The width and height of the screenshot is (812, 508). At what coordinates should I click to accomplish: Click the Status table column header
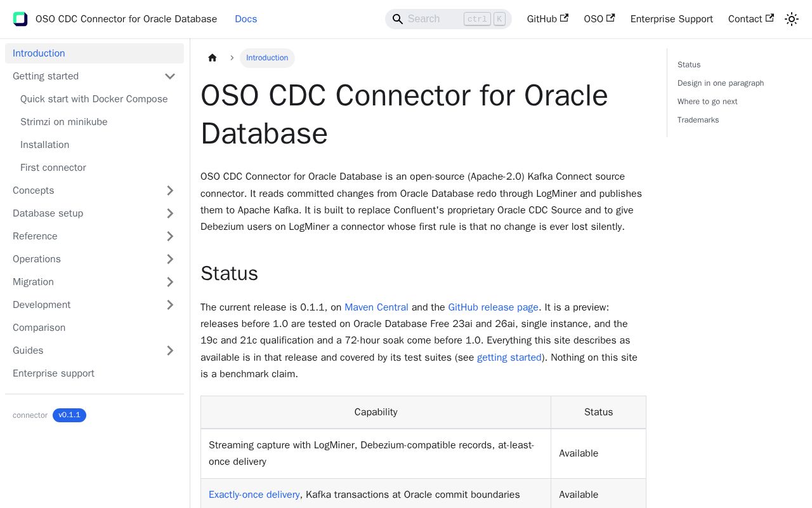[599, 412]
